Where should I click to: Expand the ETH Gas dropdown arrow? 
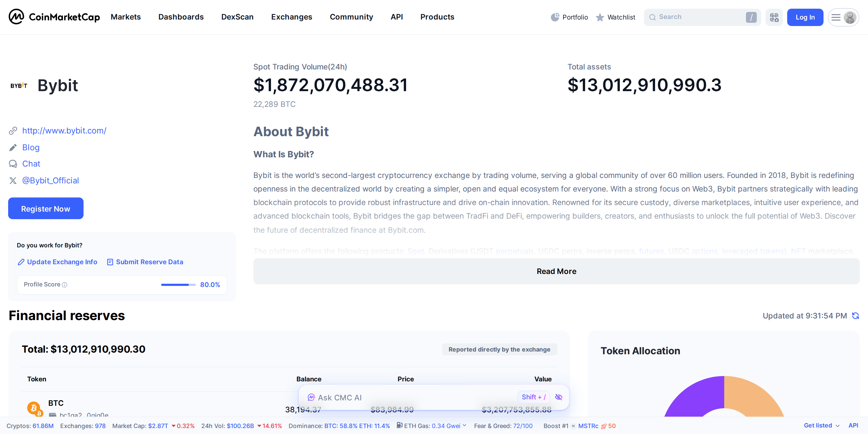click(x=465, y=426)
